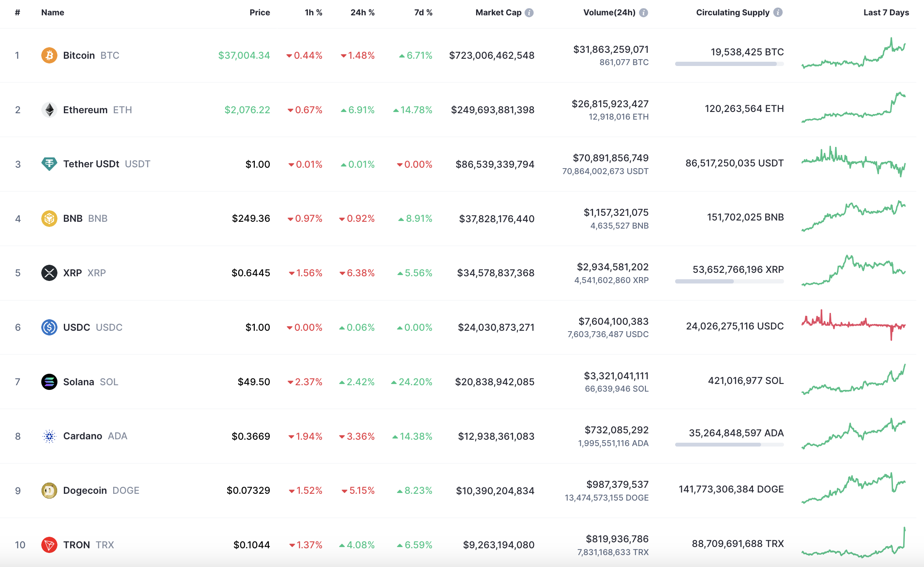Viewport: 924px width, 567px height.
Task: Click the Circulating Supply info icon
Action: coord(778,12)
